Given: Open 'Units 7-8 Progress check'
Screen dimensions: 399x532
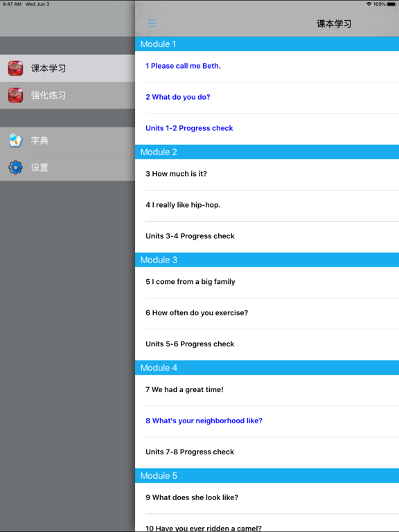Looking at the screenshot, I should point(267,452).
